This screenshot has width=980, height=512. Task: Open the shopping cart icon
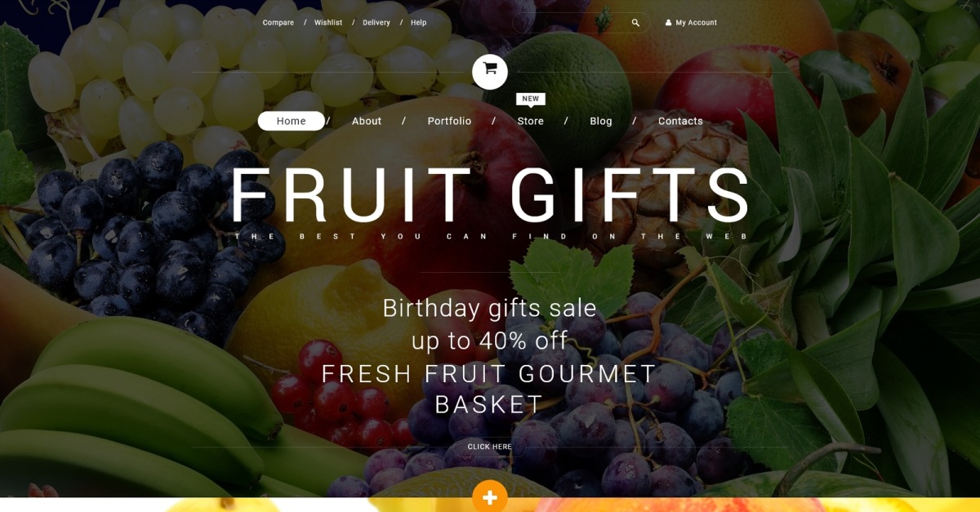490,72
